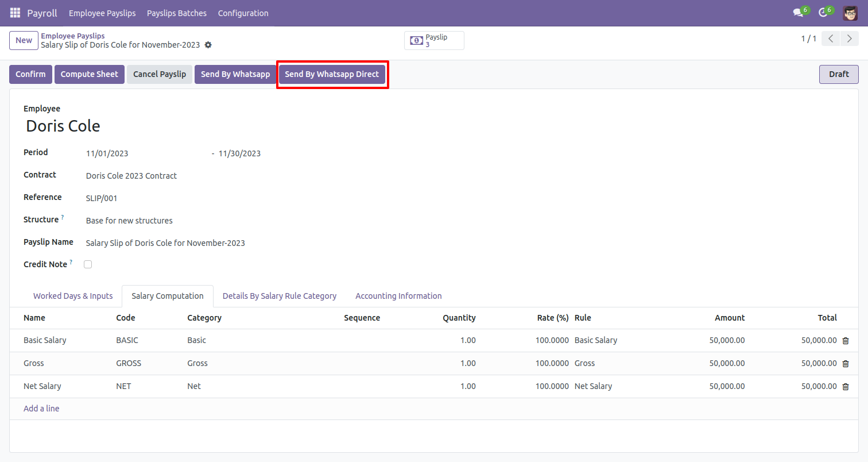Click Cancel Payslip button
The height and width of the screenshot is (462, 868).
pos(160,74)
